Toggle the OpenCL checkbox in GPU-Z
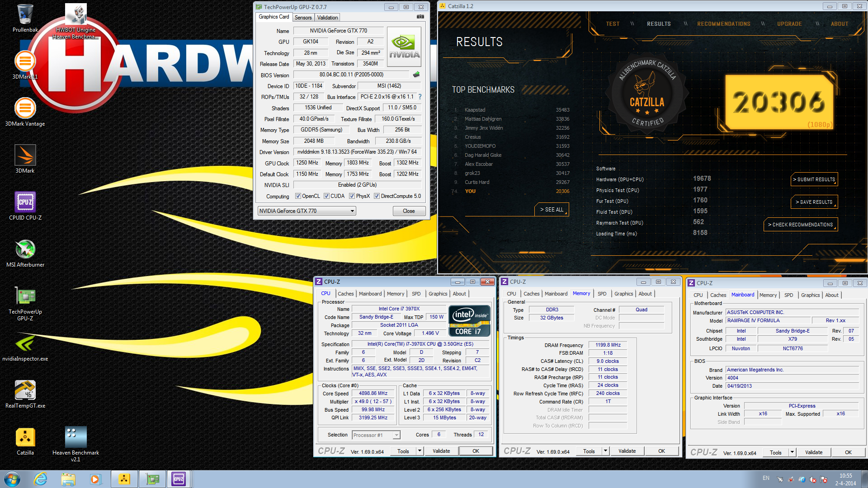The height and width of the screenshot is (488, 868). [298, 196]
